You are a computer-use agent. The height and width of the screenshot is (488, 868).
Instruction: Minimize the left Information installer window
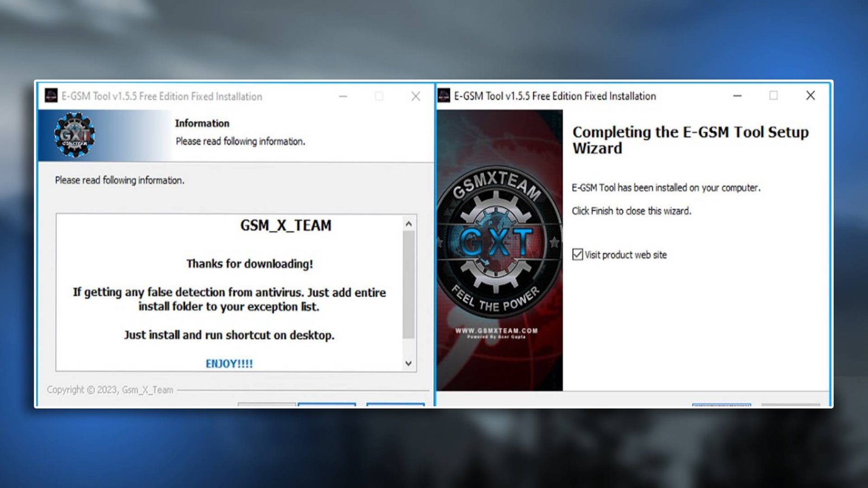343,97
